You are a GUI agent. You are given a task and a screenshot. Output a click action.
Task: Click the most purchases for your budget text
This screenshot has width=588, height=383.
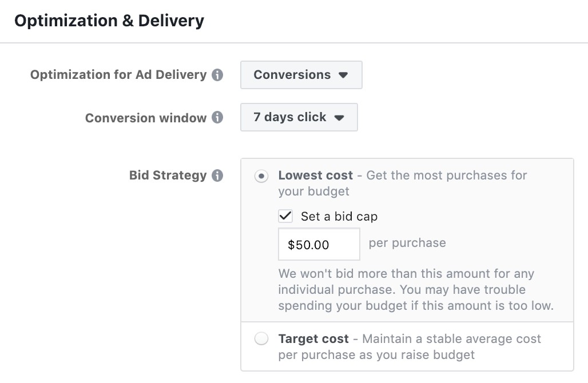click(446, 175)
